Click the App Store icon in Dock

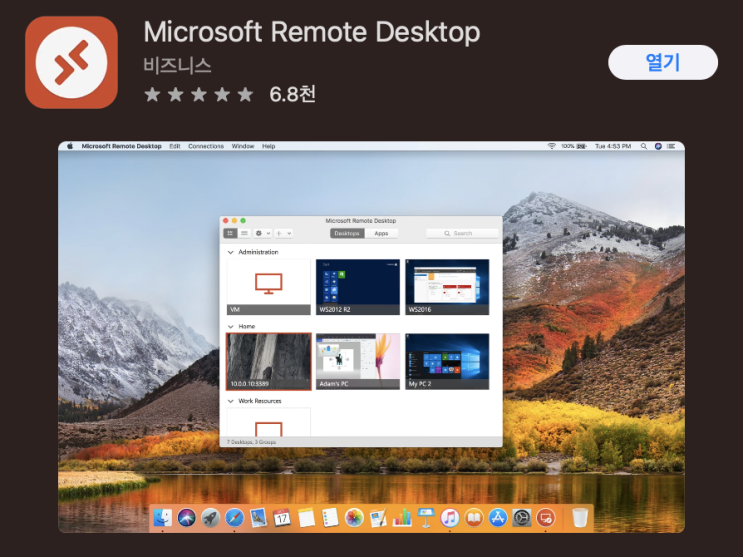[498, 518]
